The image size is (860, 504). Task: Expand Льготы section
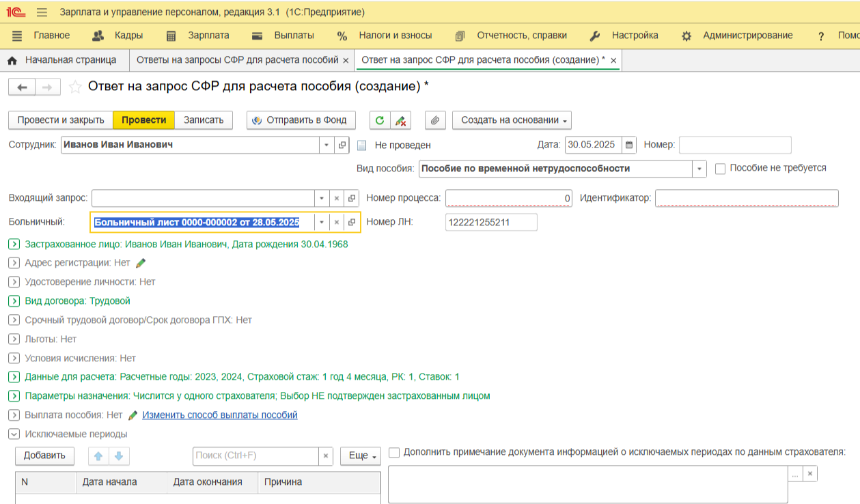pos(14,339)
